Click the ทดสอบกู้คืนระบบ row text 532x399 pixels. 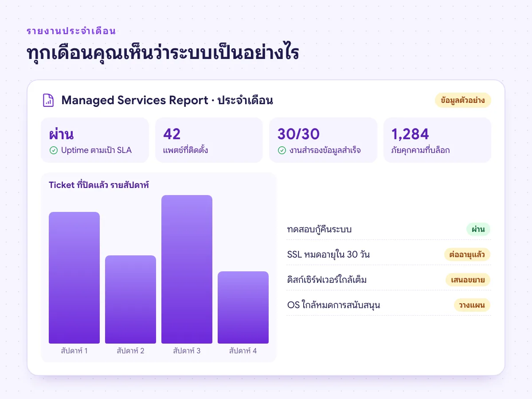319,230
